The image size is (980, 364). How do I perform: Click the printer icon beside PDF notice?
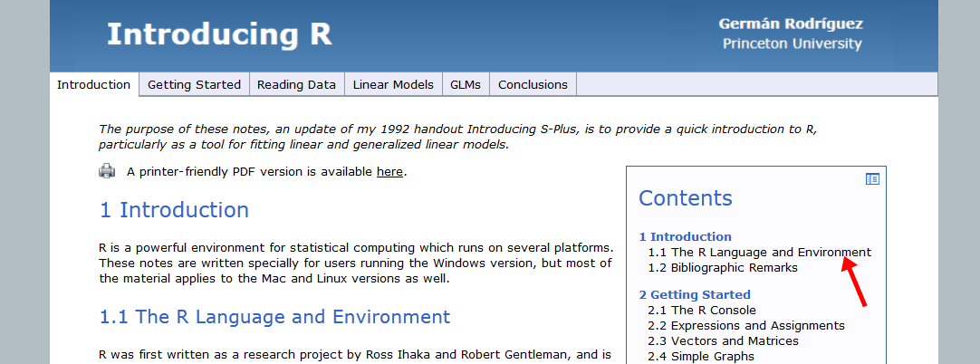point(107,170)
